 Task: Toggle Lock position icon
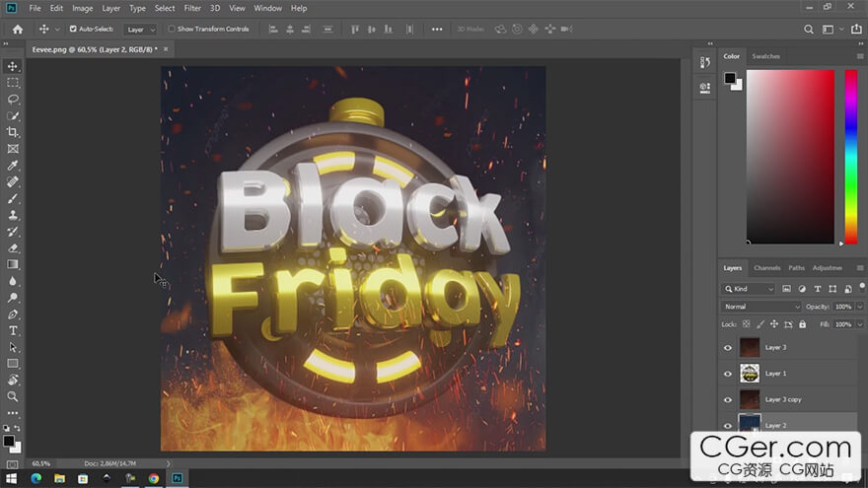click(x=774, y=324)
